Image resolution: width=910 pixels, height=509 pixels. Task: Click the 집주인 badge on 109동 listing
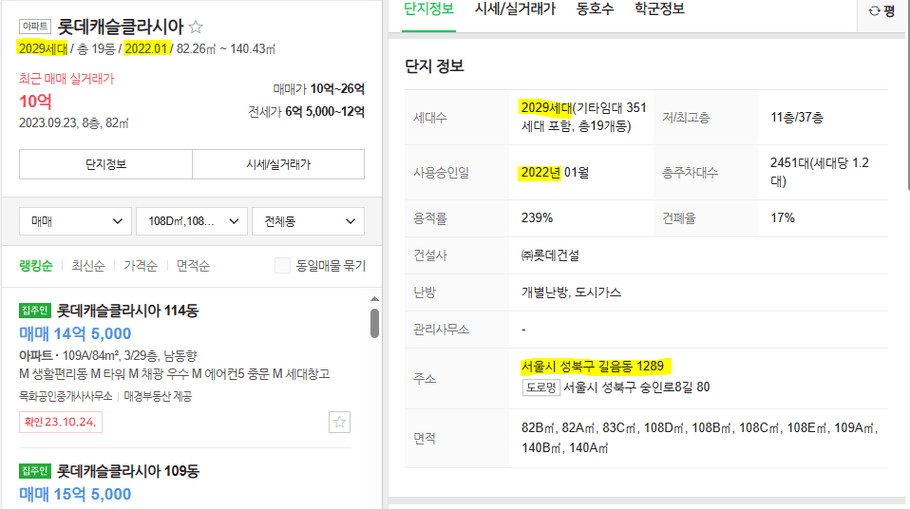tap(35, 471)
